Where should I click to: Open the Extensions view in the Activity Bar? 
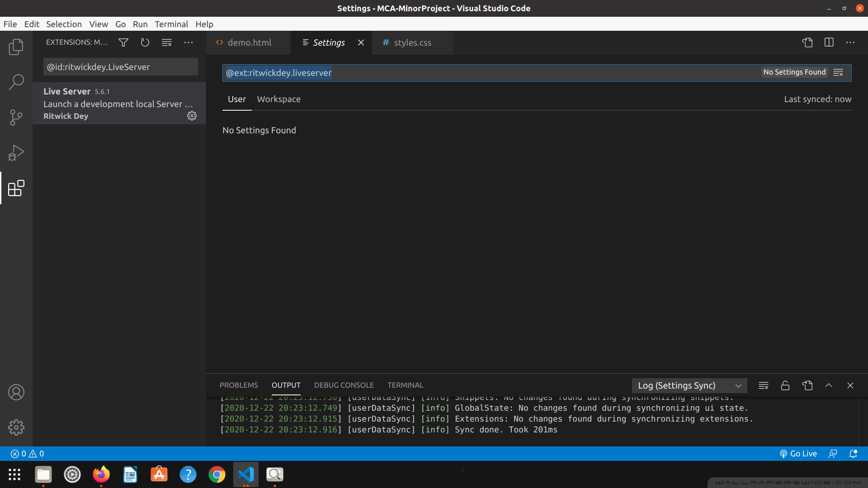(x=16, y=188)
